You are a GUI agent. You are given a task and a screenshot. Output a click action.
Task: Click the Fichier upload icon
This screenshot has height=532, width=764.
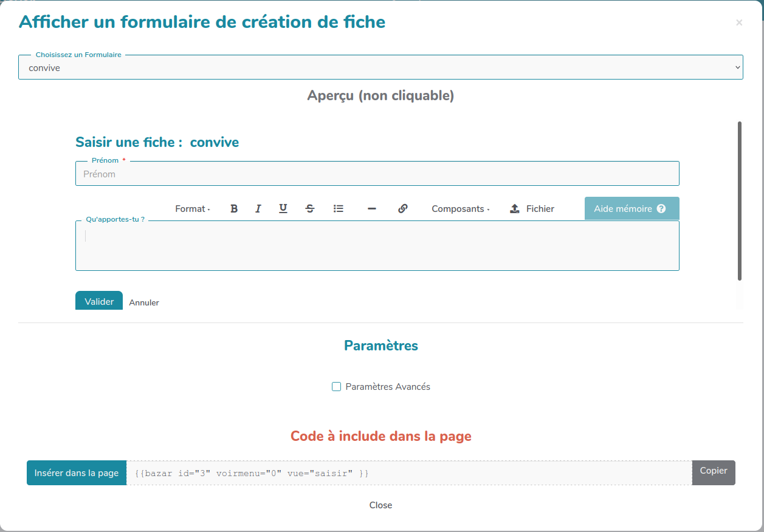click(x=515, y=209)
